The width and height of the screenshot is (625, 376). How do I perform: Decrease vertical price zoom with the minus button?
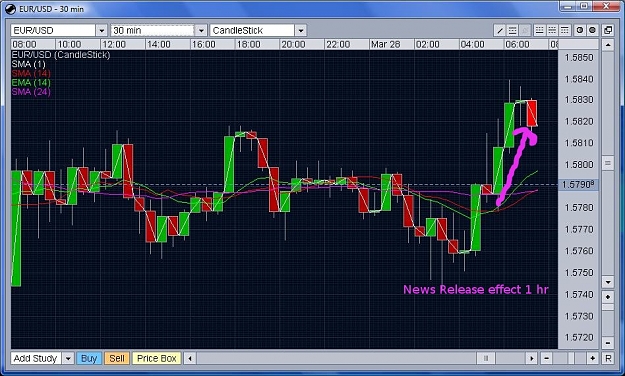pyautogui.click(x=608, y=343)
